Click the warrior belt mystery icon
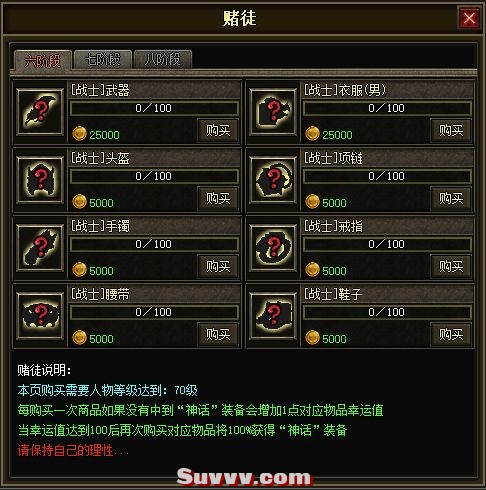 coord(40,316)
